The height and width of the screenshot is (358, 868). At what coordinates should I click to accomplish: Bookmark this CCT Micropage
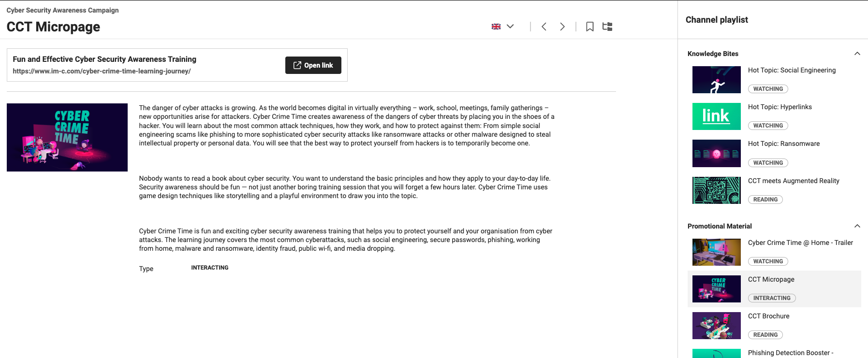point(589,27)
